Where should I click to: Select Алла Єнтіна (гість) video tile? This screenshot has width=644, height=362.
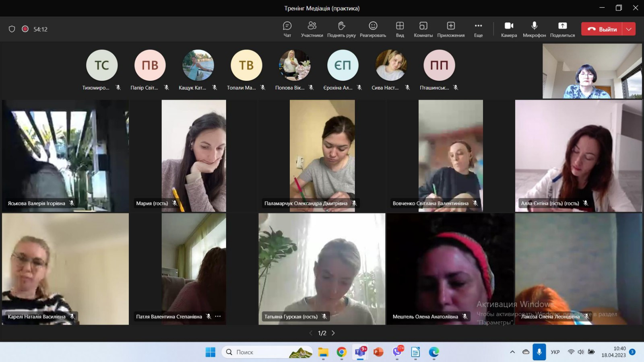[578, 156]
